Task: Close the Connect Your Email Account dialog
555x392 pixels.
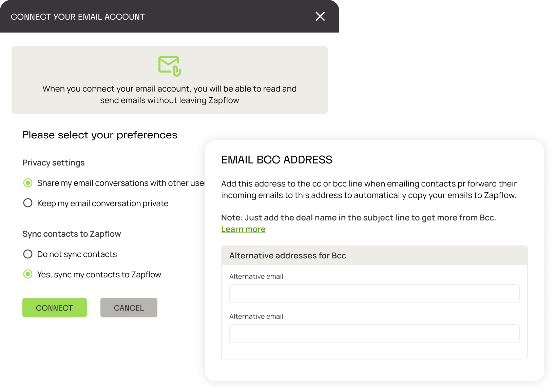Action: pos(320,16)
